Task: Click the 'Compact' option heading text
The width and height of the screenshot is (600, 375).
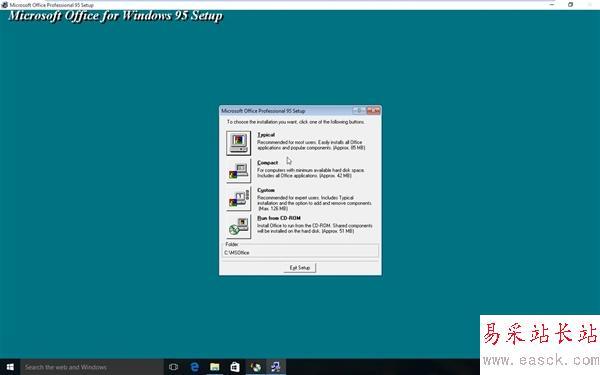Action: click(x=267, y=163)
